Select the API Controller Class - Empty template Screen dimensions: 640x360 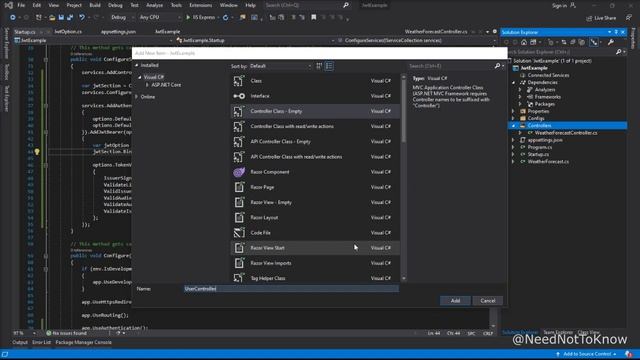315,142
